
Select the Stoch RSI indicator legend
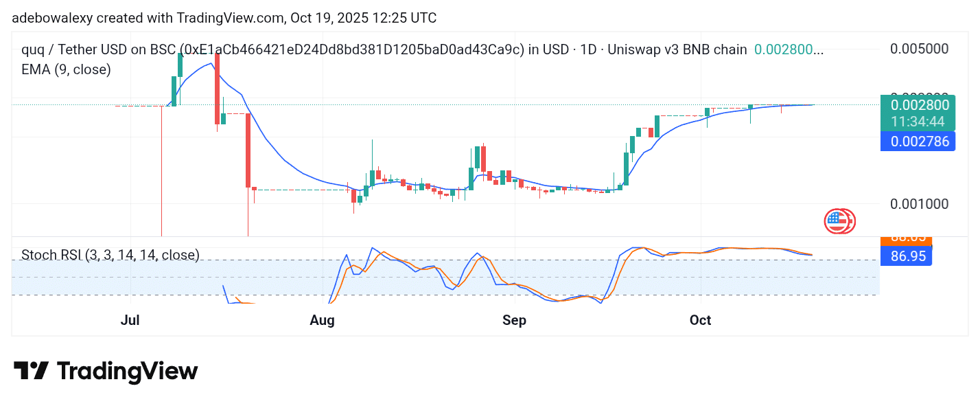pyautogui.click(x=110, y=256)
